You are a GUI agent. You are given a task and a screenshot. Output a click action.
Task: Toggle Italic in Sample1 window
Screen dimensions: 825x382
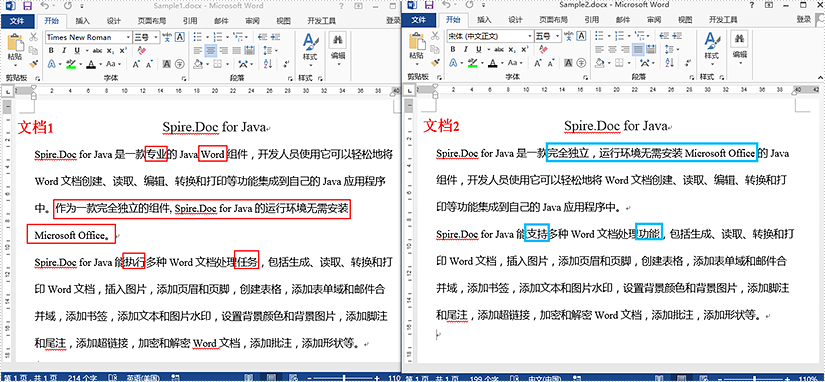64,51
